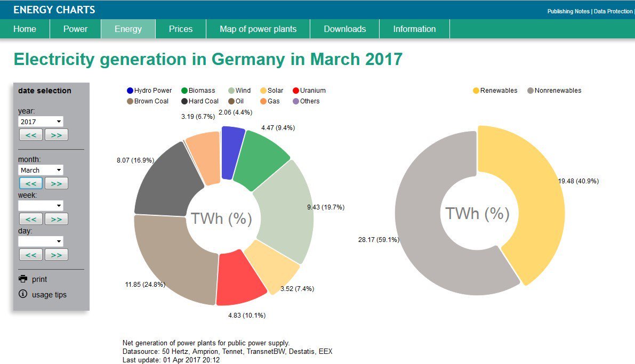Viewport: 635px width, 364px height.
Task: Open the year dropdown showing 2017
Action: click(41, 122)
